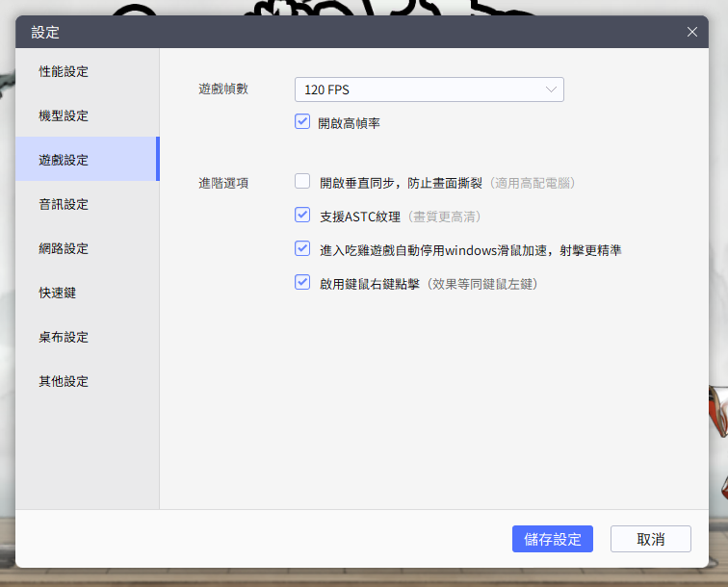Switch to the 音訊設定 tab

pos(88,204)
